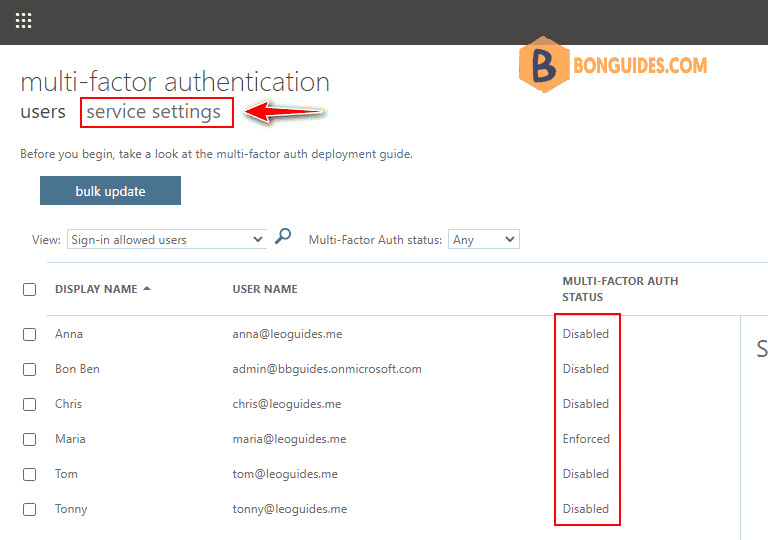Toggle the checkbox for Tonny
Image resolution: width=768 pixels, height=540 pixels.
click(x=30, y=509)
